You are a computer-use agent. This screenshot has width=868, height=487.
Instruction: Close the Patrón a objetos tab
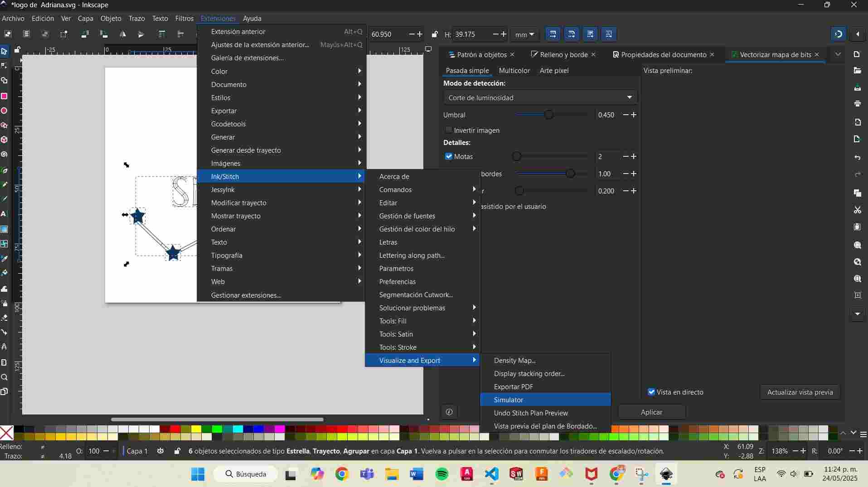(x=512, y=54)
